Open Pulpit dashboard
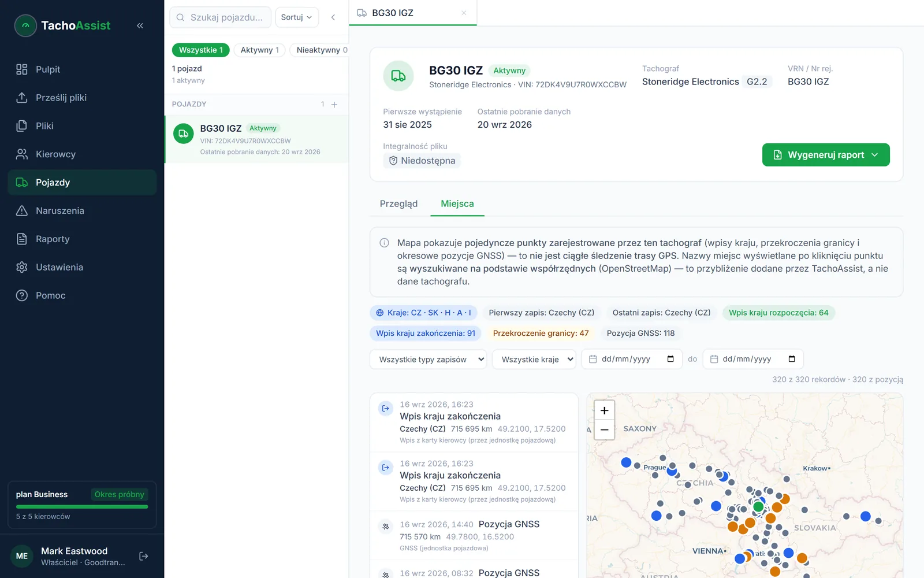The height and width of the screenshot is (578, 924). pos(82,69)
